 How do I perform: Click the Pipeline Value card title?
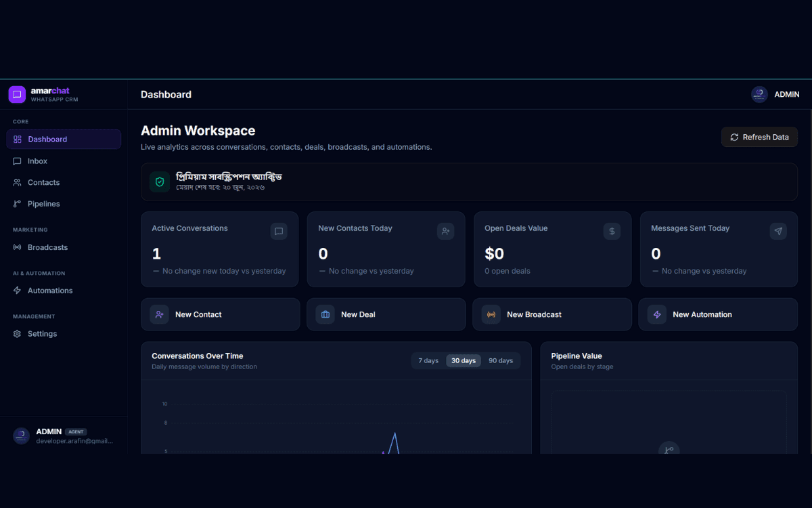(577, 356)
